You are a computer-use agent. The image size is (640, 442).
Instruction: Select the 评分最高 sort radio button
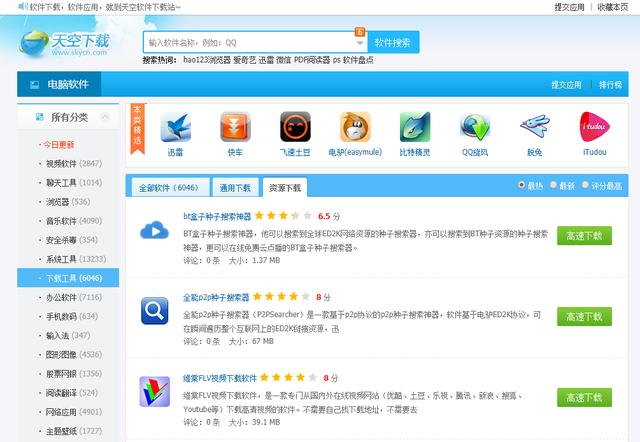tap(585, 185)
